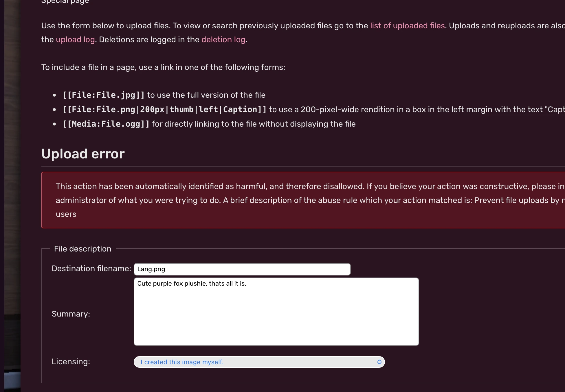This screenshot has height=392, width=565.
Task: Open the Licensing dropdown menu
Action: [259, 362]
